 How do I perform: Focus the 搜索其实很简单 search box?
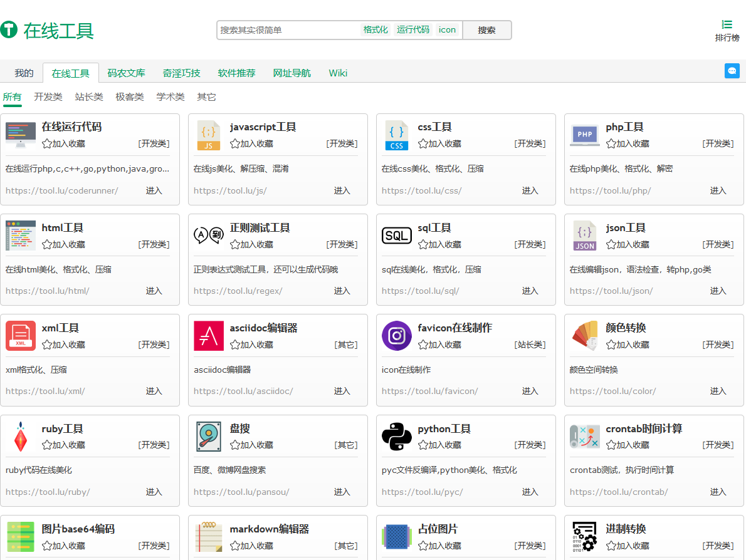coord(288,30)
